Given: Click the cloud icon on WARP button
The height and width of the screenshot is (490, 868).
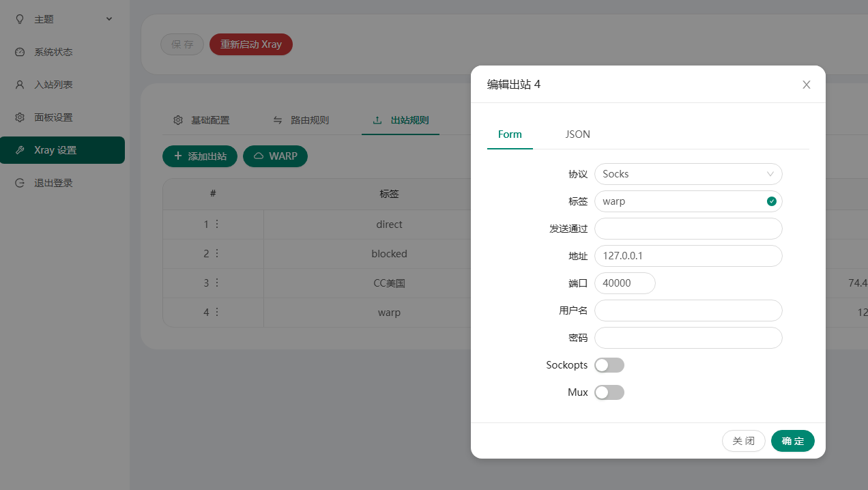Looking at the screenshot, I should coord(259,156).
